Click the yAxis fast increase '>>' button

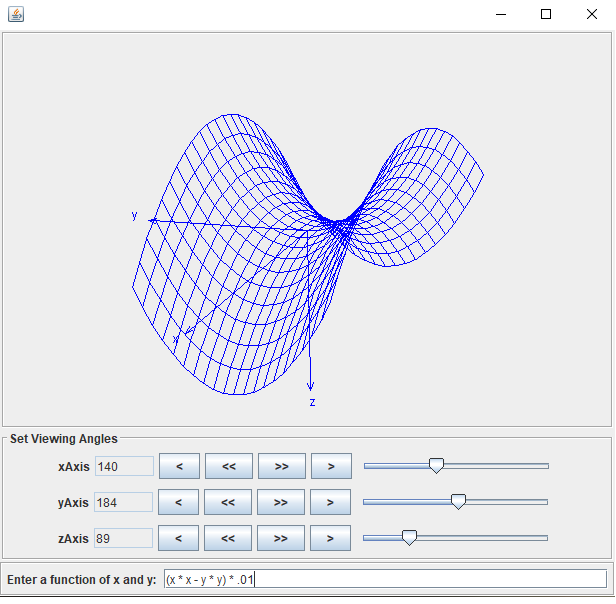tap(281, 502)
